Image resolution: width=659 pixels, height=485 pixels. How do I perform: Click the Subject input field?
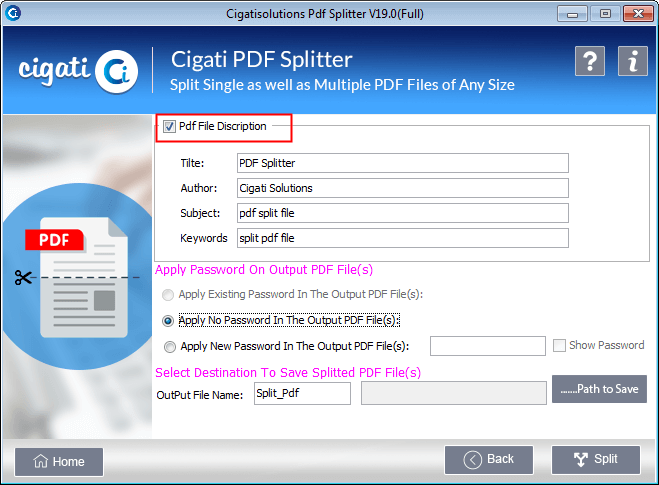(x=403, y=213)
